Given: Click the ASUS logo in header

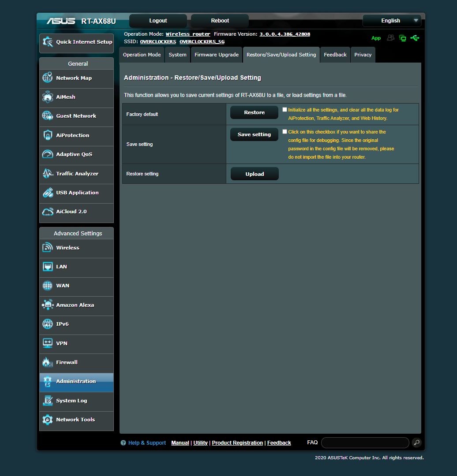Looking at the screenshot, I should (61, 21).
